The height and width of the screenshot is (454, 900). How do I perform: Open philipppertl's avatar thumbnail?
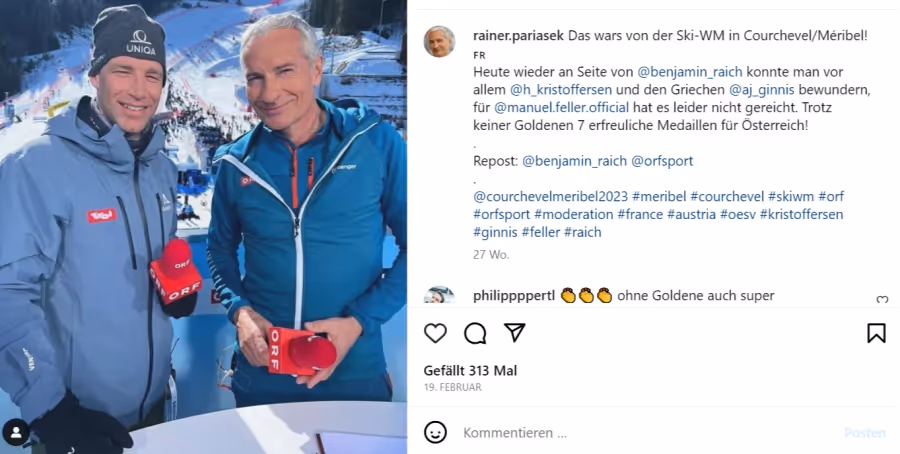tap(440, 295)
